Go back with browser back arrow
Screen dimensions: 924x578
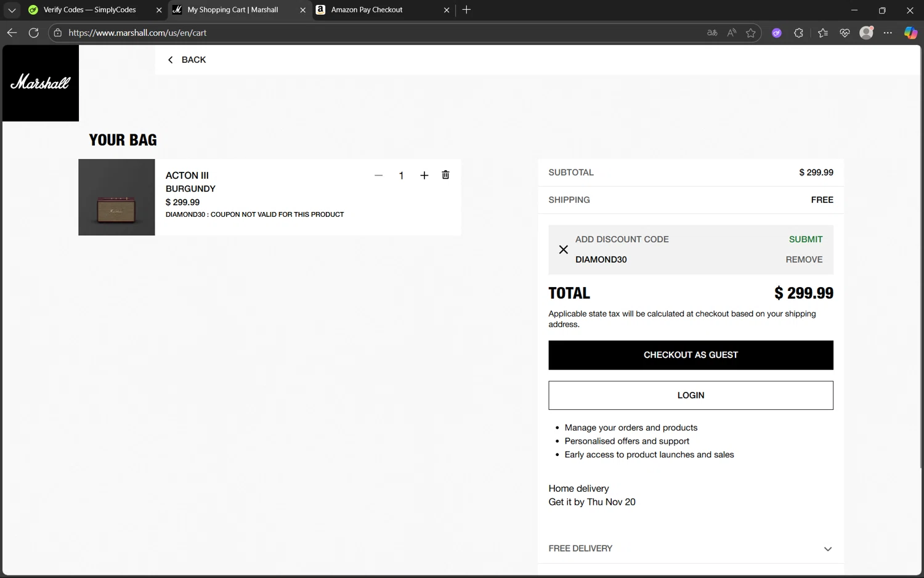[x=12, y=33]
